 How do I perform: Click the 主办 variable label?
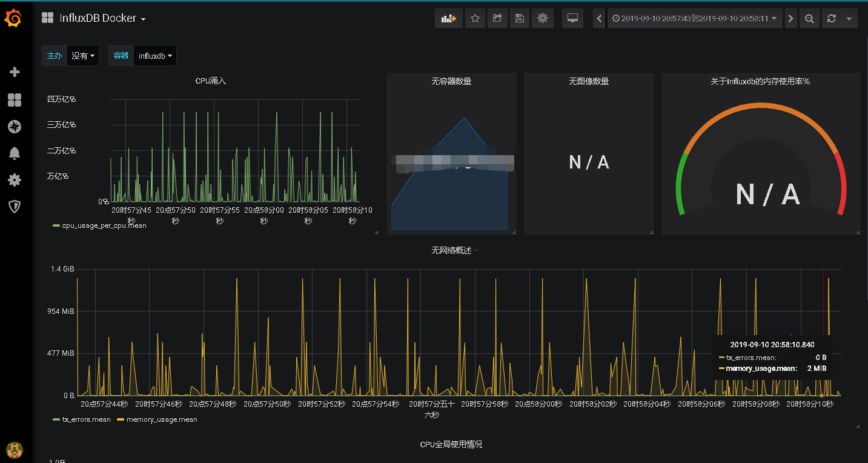click(54, 56)
